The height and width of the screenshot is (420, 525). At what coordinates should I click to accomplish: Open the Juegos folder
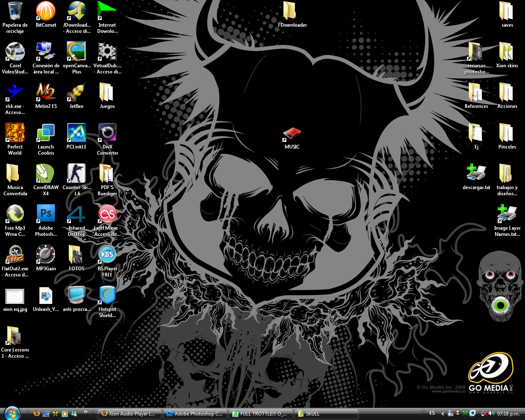(107, 92)
